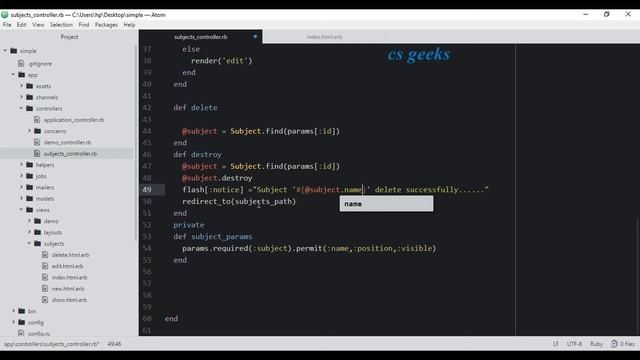Viewport: 640px width, 360px height.
Task: Click config.ru file icon
Action: click(x=21, y=333)
